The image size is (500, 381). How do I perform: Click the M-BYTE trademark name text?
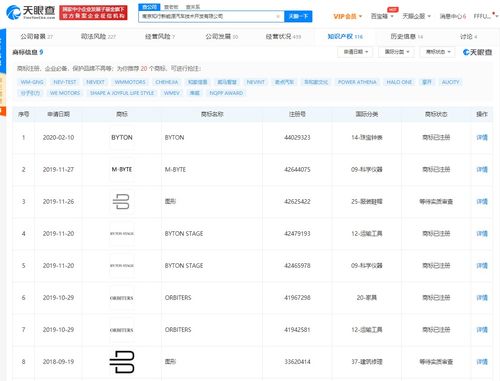pos(175,169)
